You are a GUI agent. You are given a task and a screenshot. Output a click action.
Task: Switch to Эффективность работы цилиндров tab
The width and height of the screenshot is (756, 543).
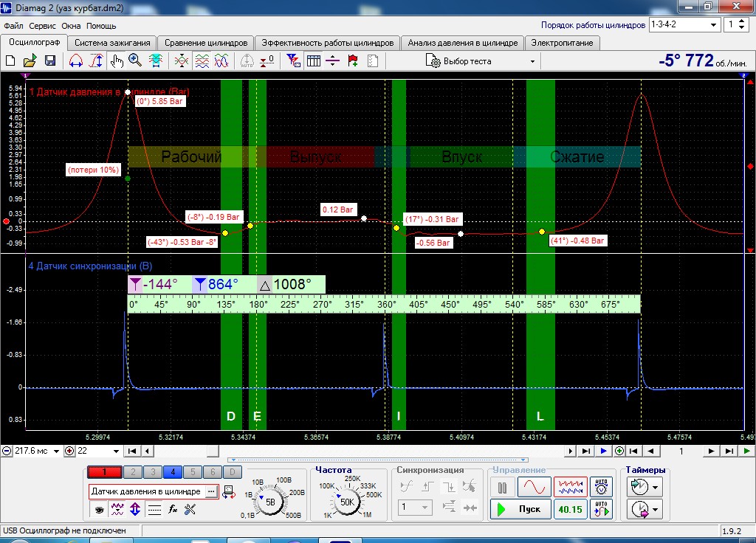pos(327,43)
